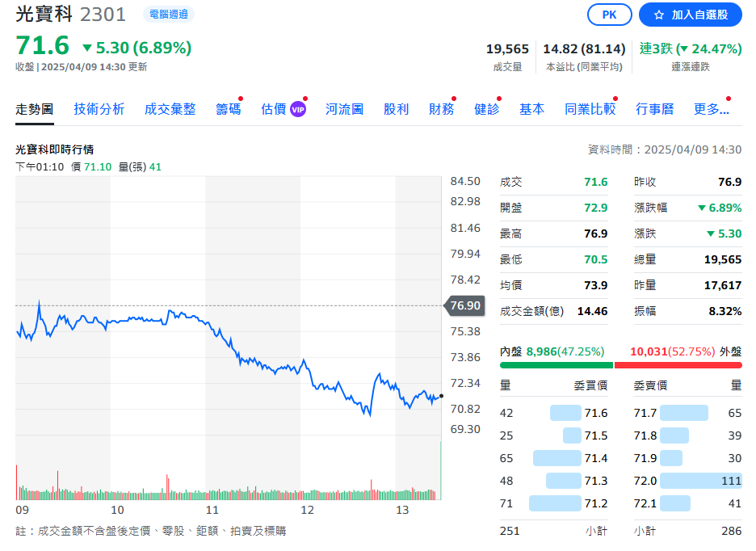
Task: Click bid price 71.3 row
Action: point(553,481)
